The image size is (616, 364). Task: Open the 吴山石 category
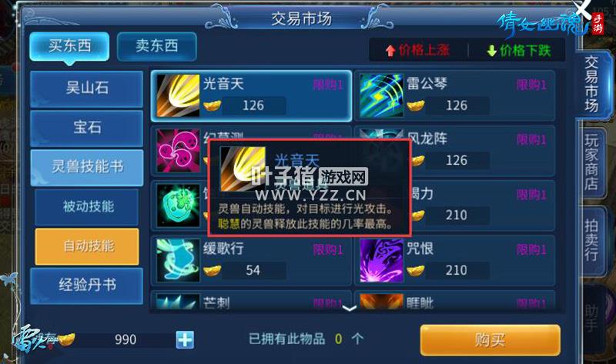coord(87,88)
